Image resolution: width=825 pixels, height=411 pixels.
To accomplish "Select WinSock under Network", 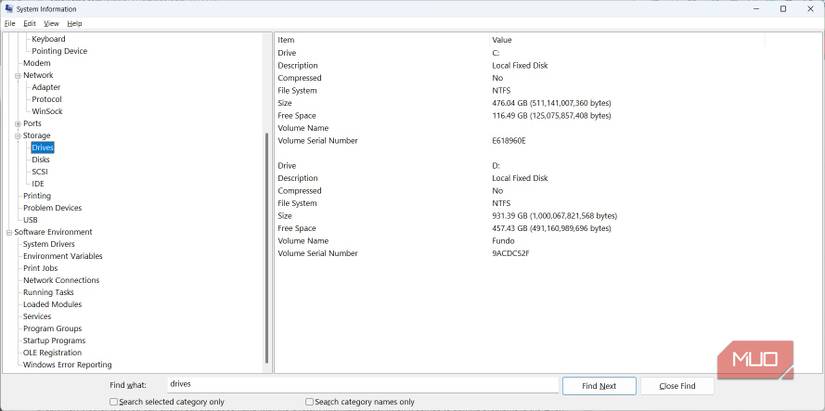I will [x=47, y=112].
